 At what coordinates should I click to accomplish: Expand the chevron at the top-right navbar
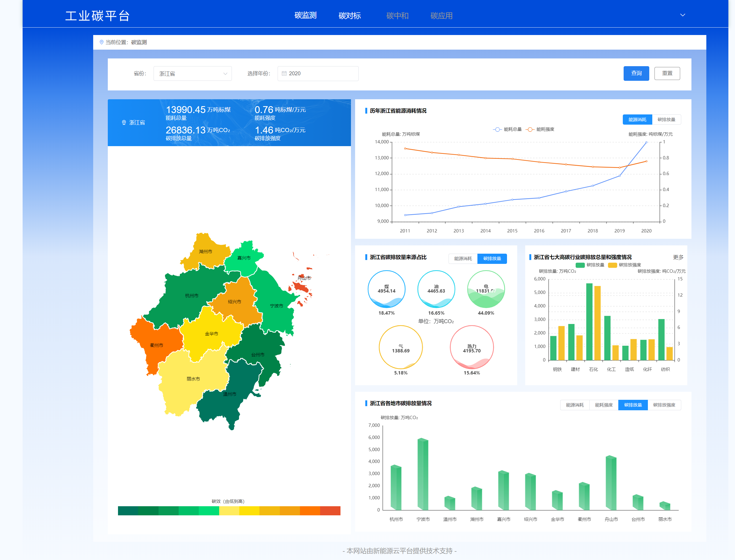tap(683, 15)
